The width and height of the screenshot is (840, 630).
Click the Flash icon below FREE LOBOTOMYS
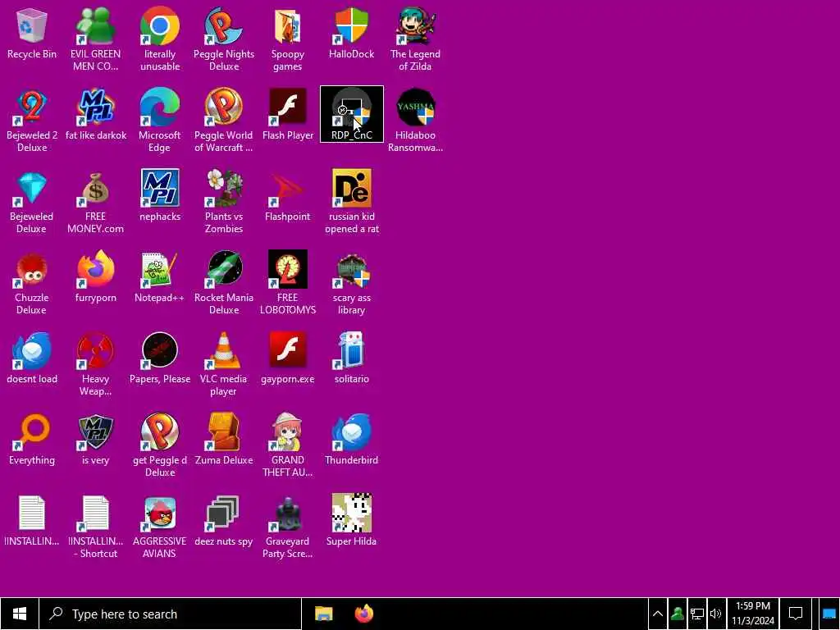(x=288, y=359)
